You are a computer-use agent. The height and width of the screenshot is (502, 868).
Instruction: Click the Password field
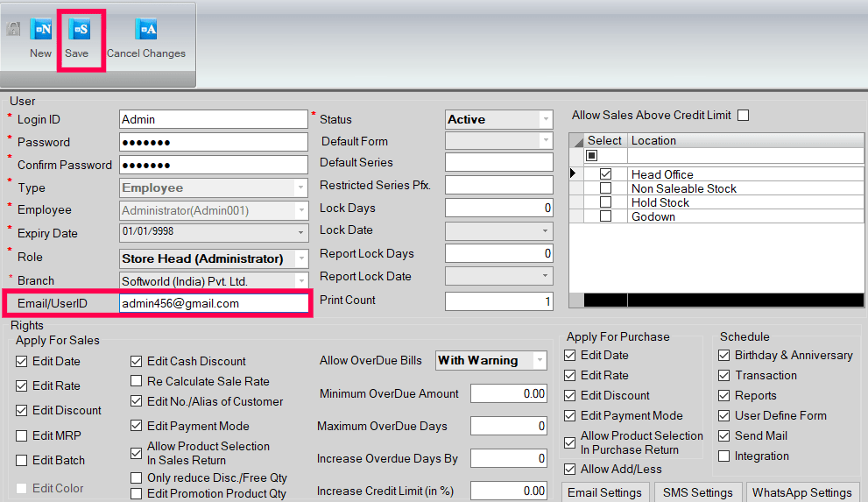(213, 142)
